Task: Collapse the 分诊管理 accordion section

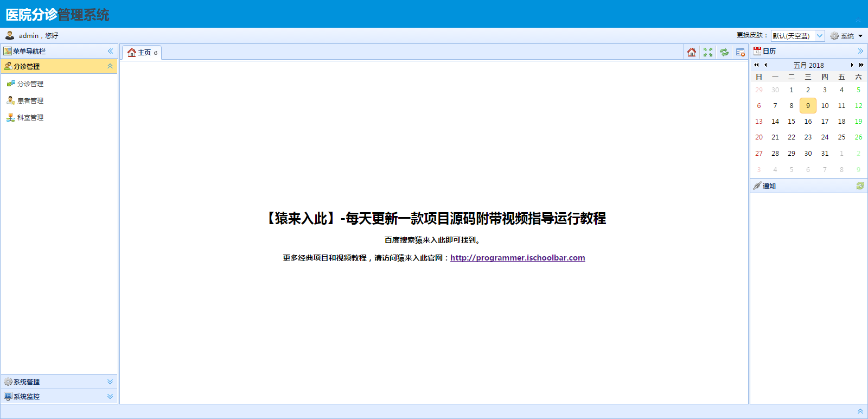Action: coord(110,66)
